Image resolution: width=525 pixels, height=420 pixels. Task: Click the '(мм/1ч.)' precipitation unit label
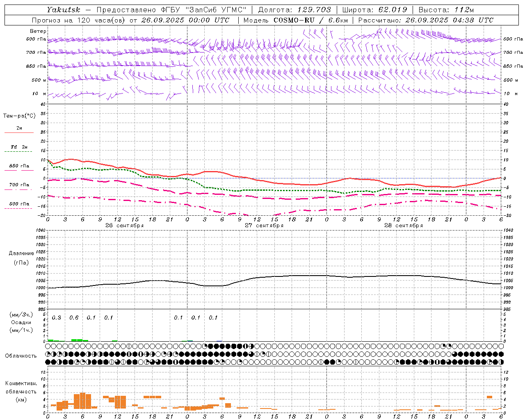(21, 330)
